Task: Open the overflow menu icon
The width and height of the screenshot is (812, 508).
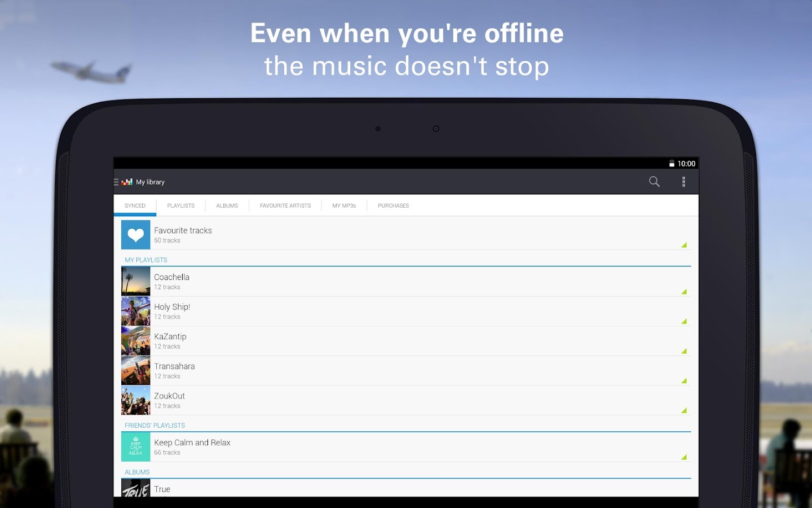Action: (684, 182)
